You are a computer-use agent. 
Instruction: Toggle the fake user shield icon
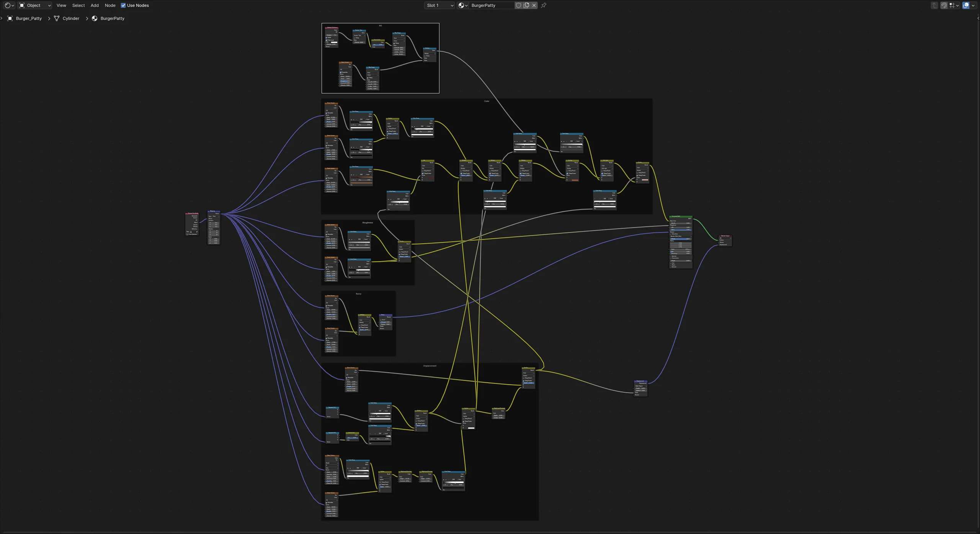[x=518, y=5]
